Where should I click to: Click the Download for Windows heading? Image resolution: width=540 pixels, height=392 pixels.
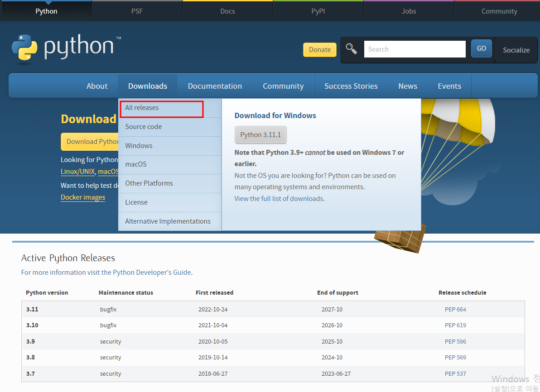[x=275, y=115]
